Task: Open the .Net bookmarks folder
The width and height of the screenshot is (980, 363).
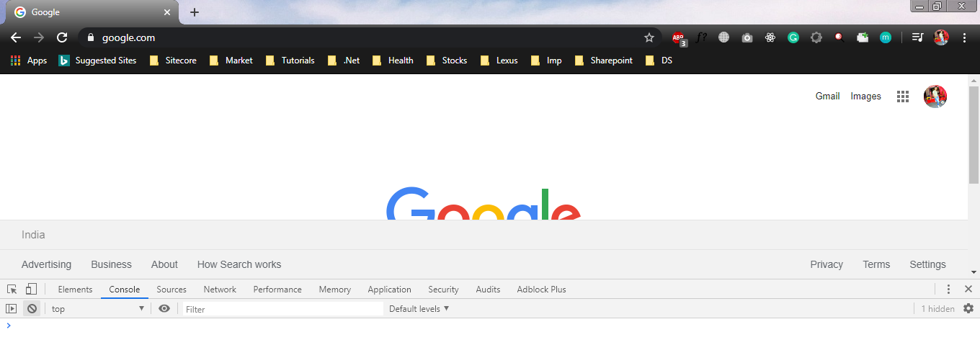Action: pos(344,60)
